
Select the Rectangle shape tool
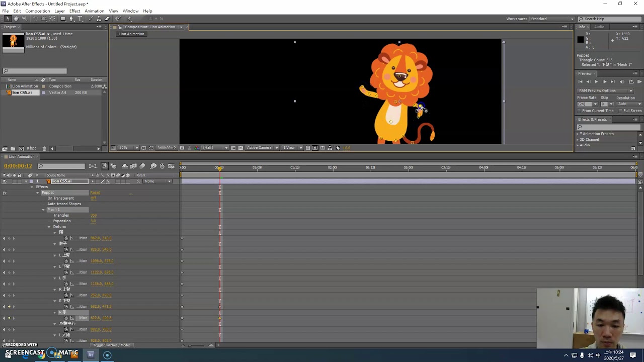(63, 19)
